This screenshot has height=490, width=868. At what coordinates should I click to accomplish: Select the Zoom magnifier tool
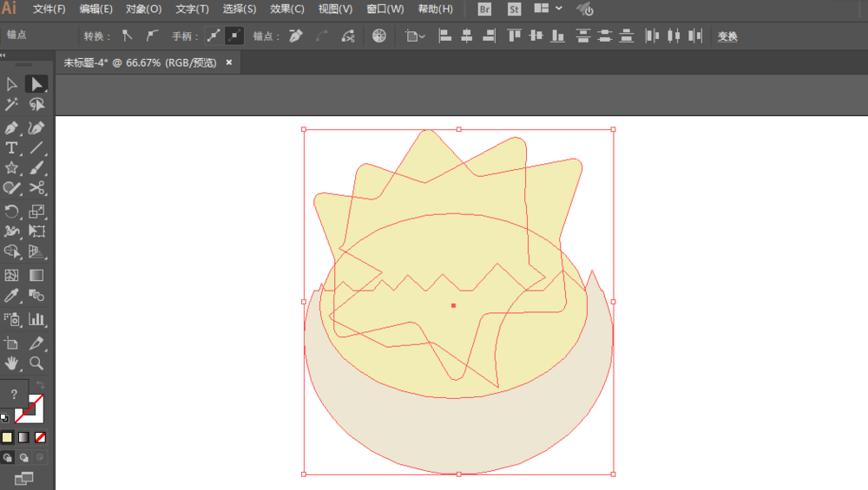[36, 363]
